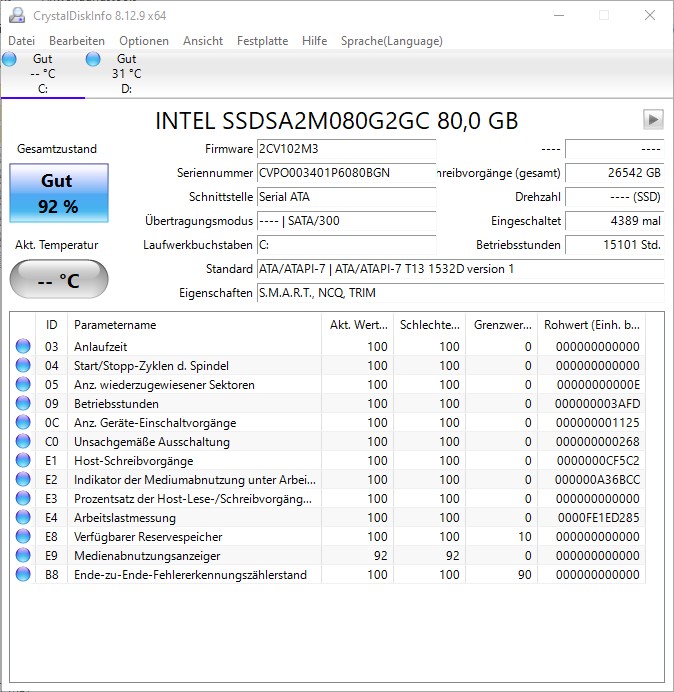Click the CrystalDiskInfo app icon in title bar
The image size is (674, 692).
tap(17, 15)
